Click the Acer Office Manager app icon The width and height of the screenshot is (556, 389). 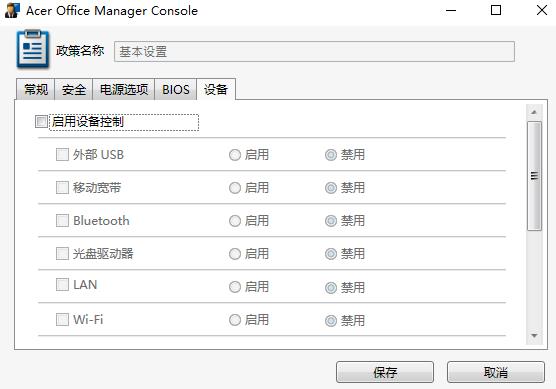point(12,10)
